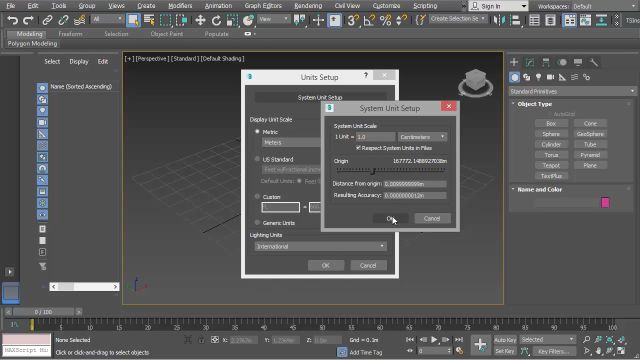Image resolution: width=640 pixels, height=360 pixels.
Task: Open the Centimeters unit dropdown
Action: click(x=422, y=137)
